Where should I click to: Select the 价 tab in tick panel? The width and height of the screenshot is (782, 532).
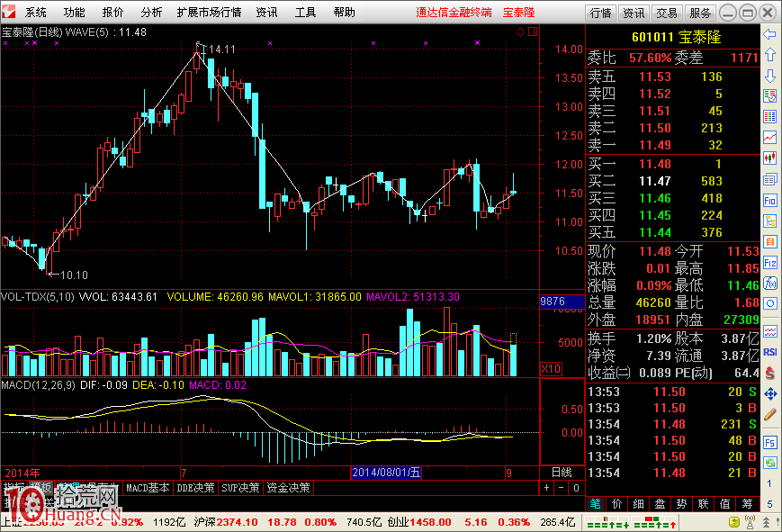pyautogui.click(x=617, y=503)
